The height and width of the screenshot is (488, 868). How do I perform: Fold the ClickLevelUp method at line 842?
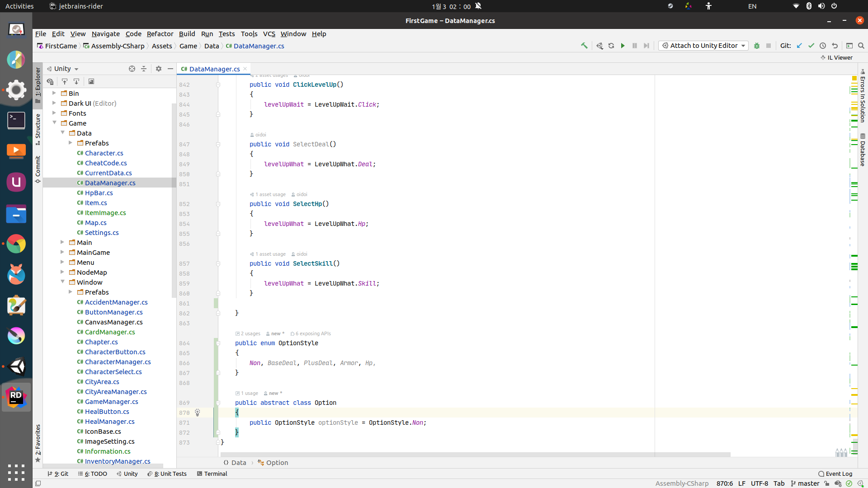[218, 84]
